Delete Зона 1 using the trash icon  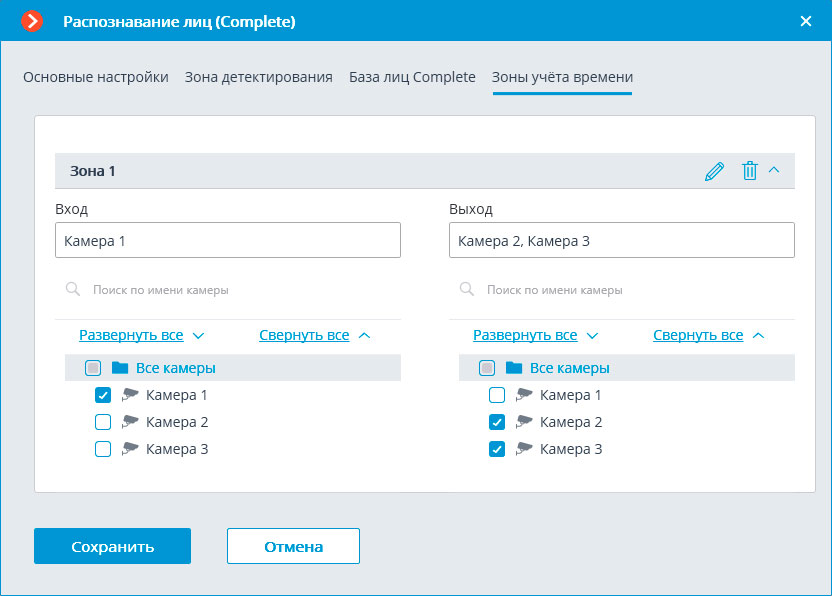click(x=749, y=171)
